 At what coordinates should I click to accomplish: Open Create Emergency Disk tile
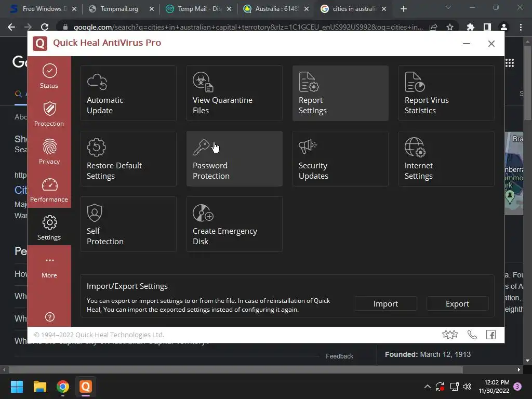click(234, 224)
